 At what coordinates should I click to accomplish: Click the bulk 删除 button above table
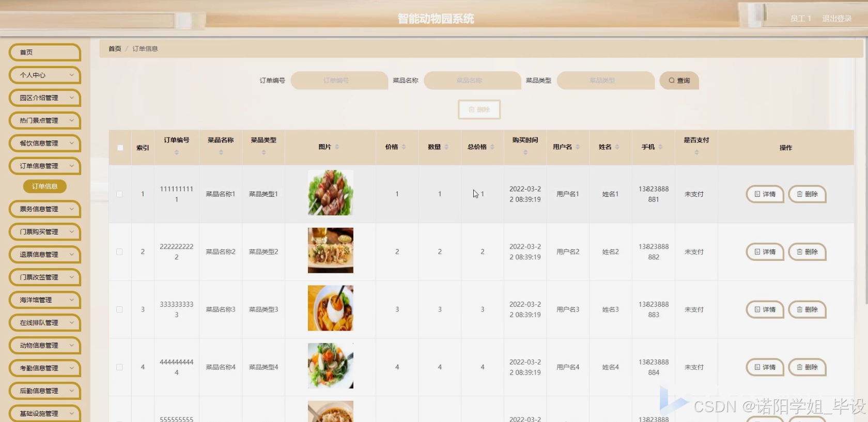coord(479,110)
